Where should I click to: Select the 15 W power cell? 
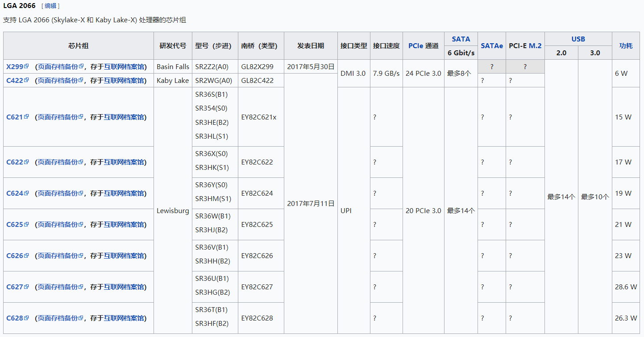[x=627, y=117]
